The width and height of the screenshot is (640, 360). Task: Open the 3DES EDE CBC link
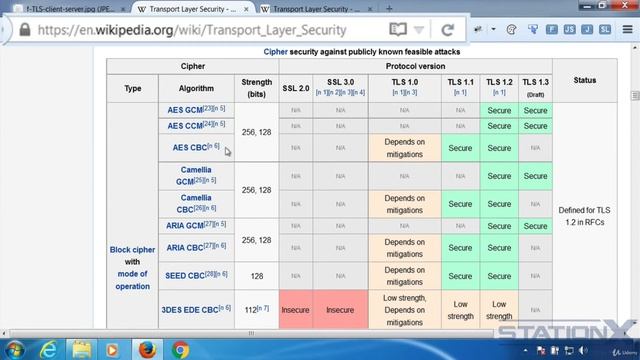click(x=190, y=310)
